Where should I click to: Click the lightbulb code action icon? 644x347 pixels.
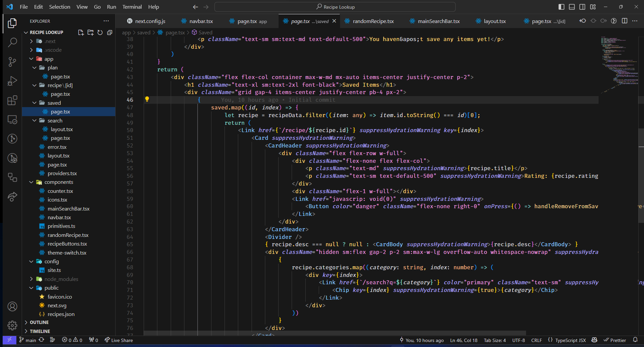[147, 99]
